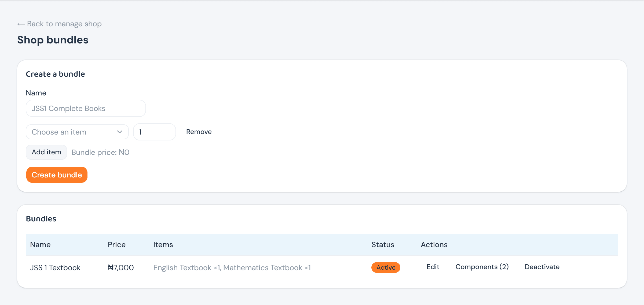The height and width of the screenshot is (305, 644).
Task: Click the Bundle price: ₦0 text
Action: coord(100,152)
